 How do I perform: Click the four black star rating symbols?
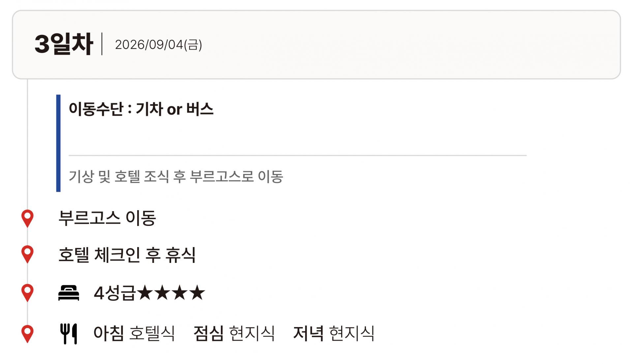171,293
